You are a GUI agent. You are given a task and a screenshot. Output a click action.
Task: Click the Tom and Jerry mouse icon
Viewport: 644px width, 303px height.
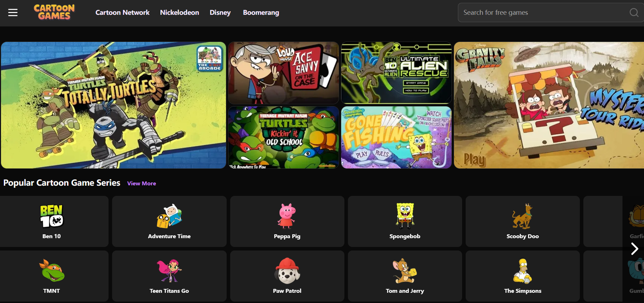[405, 271]
